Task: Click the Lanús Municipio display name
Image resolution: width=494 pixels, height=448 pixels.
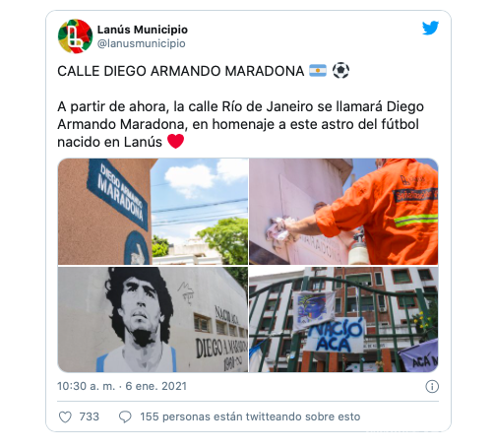Action: pos(143,30)
